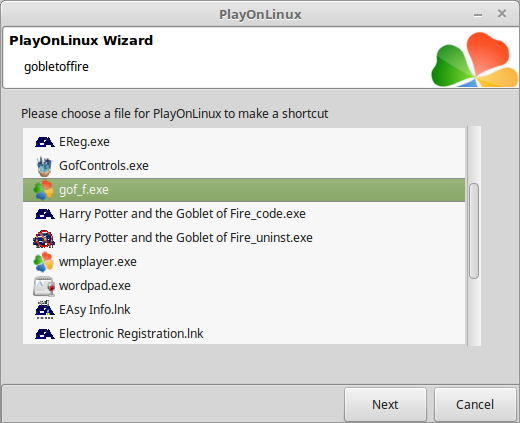Click the file list vertical scrollbar handle
520x423 pixels.
(474, 231)
